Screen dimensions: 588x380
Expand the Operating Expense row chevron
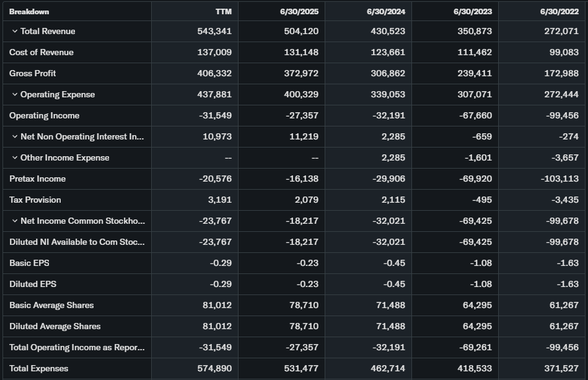point(14,95)
